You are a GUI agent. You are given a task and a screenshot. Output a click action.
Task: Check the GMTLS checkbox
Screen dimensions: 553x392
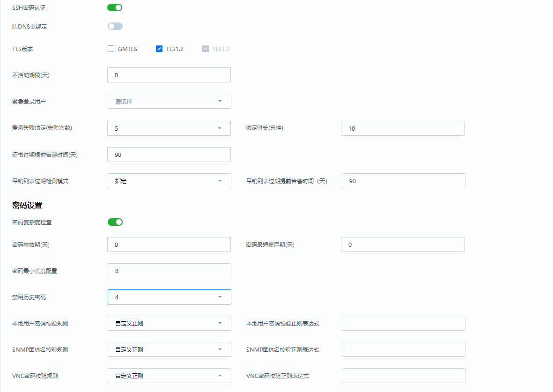[111, 49]
